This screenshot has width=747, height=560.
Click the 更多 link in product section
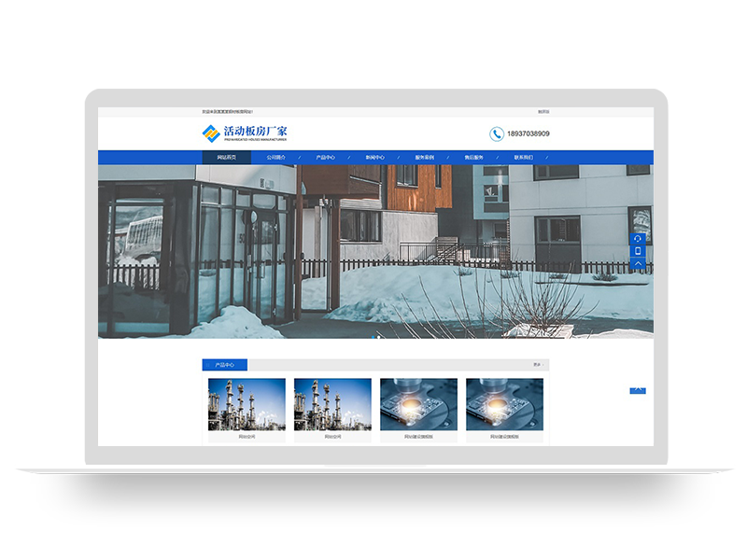(538, 365)
